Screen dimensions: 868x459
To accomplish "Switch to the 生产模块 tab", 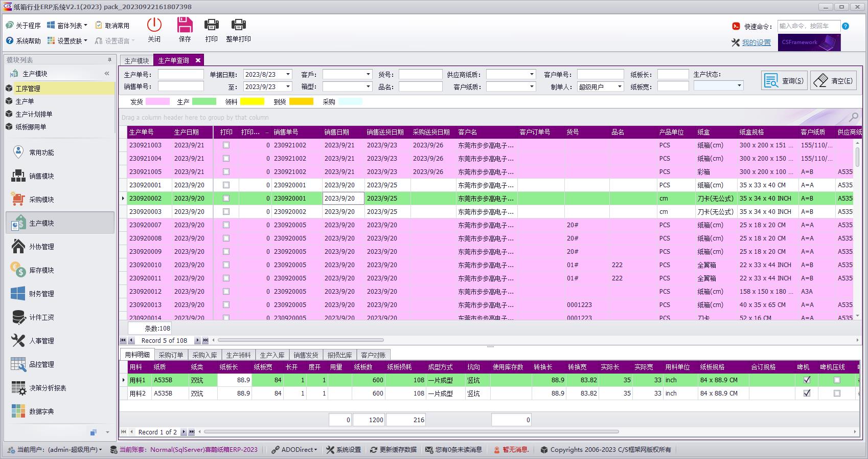I will pyautogui.click(x=136, y=60).
